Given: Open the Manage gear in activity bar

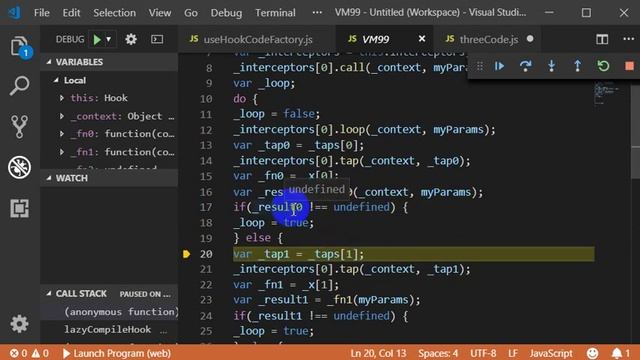Looking at the screenshot, I should click(19, 324).
